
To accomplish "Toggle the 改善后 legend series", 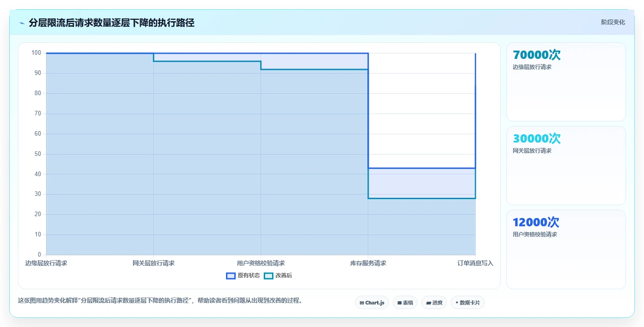I will coord(278,275).
